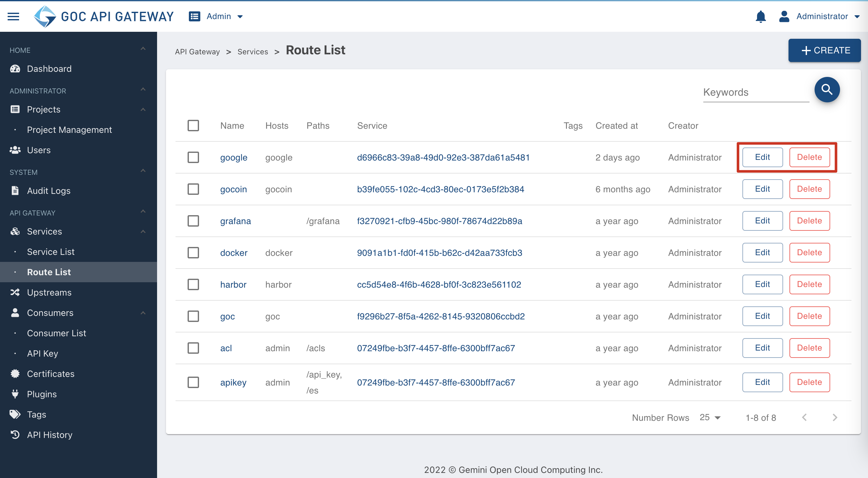Open the docker route name link

tap(233, 253)
